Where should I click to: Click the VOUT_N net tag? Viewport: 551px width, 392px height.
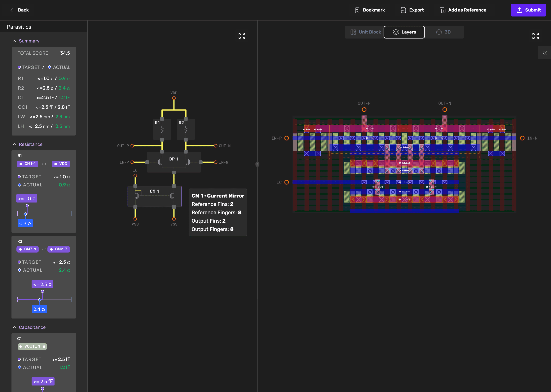click(x=32, y=346)
